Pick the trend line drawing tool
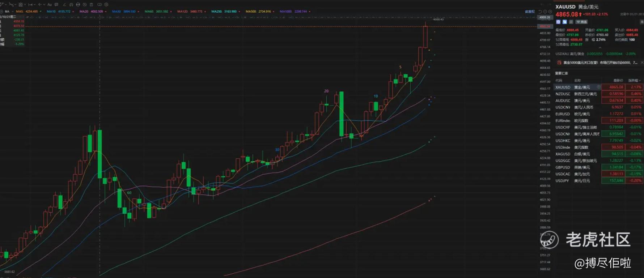The height and width of the screenshot is (278, 644). coord(11,4)
